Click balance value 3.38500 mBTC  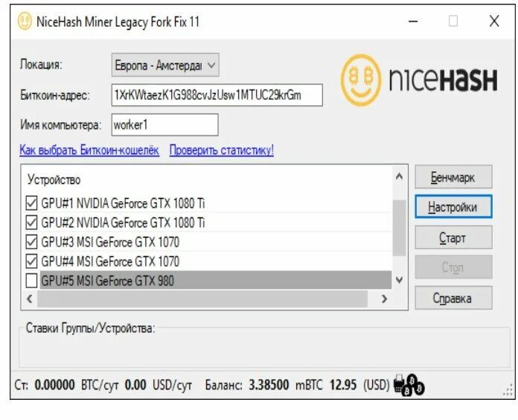click(286, 385)
